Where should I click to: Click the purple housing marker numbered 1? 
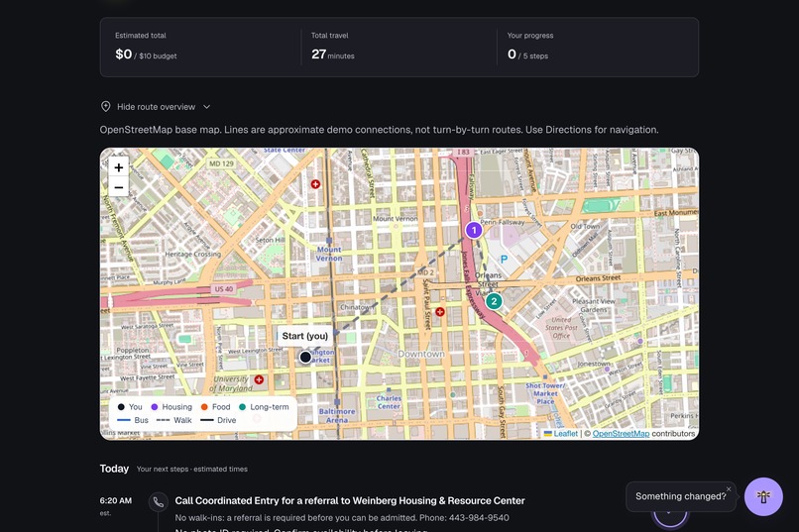(474, 230)
